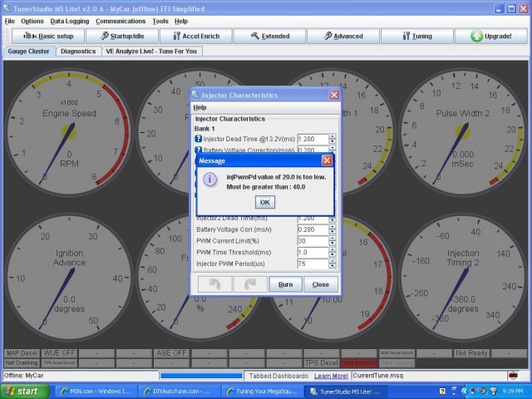Close the Message popup with its red X
532x399 pixels.
click(327, 160)
